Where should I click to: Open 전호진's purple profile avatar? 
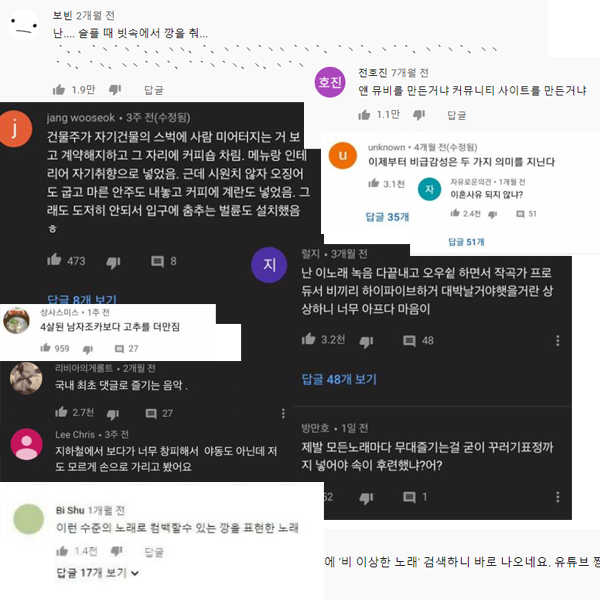pos(330,82)
